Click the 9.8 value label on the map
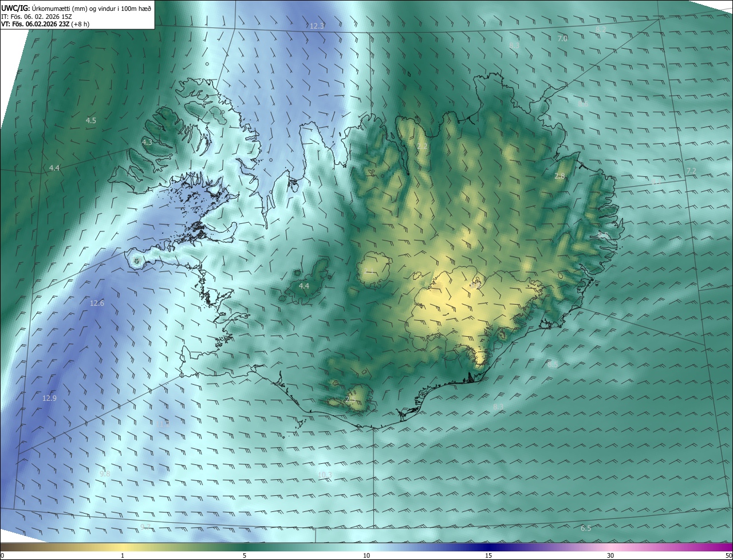The height and width of the screenshot is (560, 733). pyautogui.click(x=105, y=474)
